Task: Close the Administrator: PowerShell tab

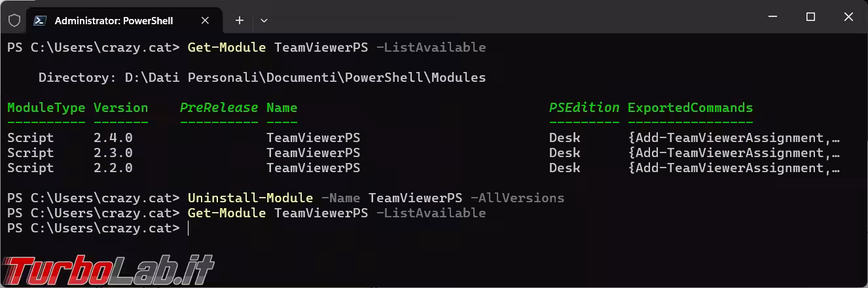Action: 205,20
